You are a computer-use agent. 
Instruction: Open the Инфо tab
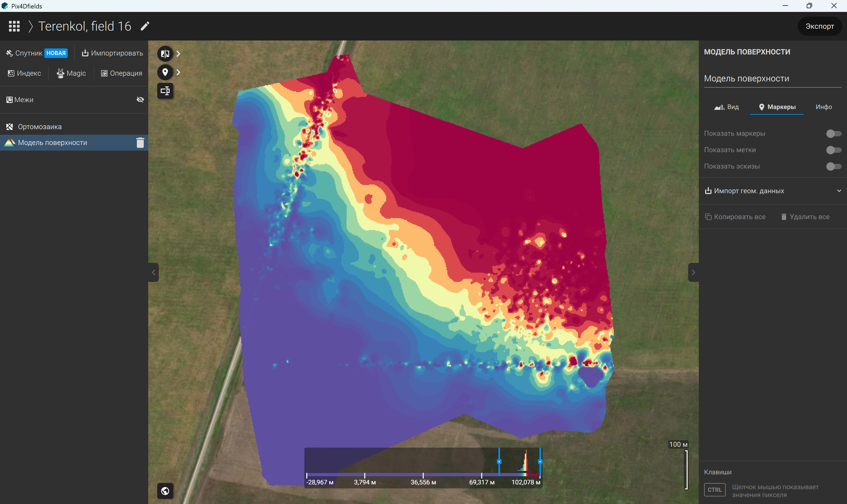(823, 107)
